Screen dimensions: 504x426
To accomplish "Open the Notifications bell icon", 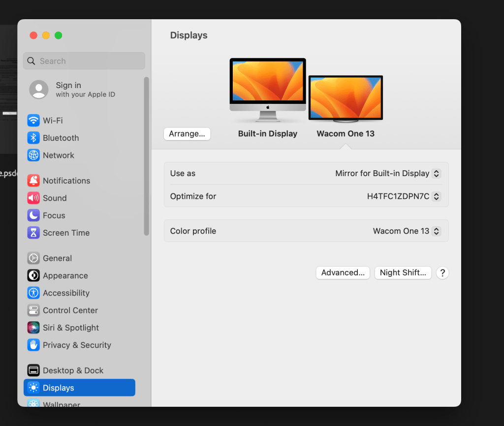I will pos(33,181).
